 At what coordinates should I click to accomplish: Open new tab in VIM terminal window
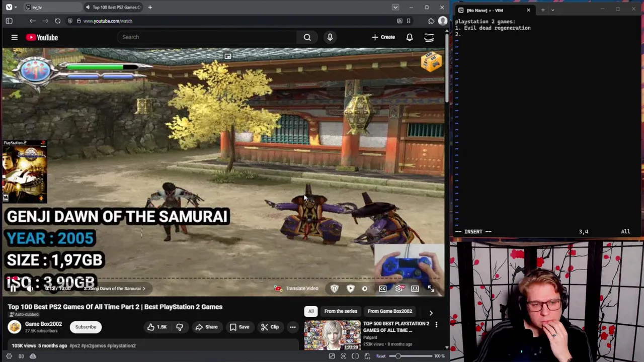point(543,10)
